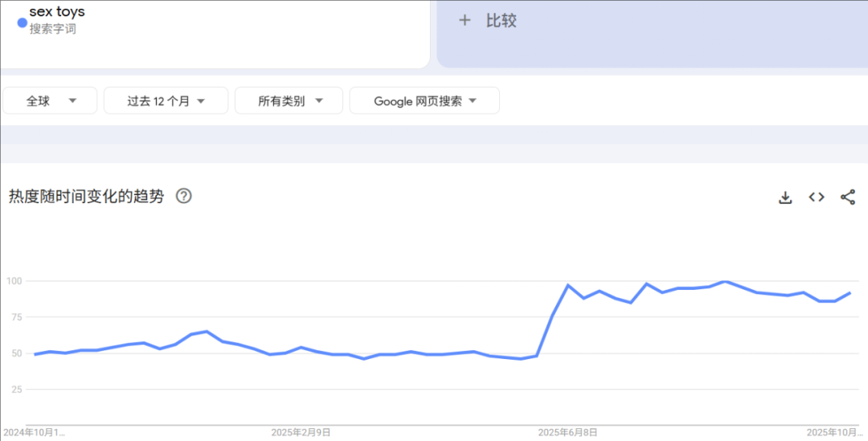Download the trend data with the download icon
Screen dimensions: 868x441
pyautogui.click(x=785, y=198)
